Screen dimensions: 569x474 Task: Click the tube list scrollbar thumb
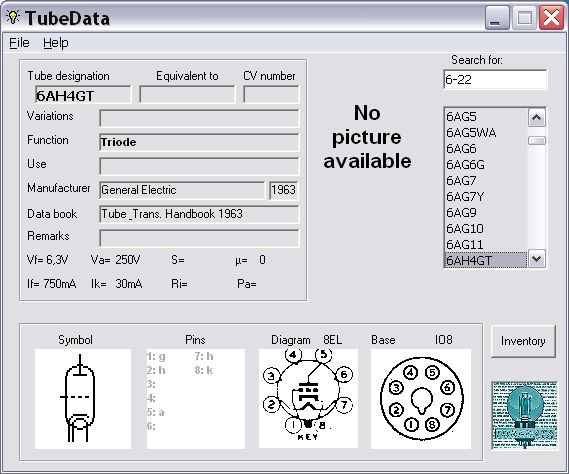(537, 140)
